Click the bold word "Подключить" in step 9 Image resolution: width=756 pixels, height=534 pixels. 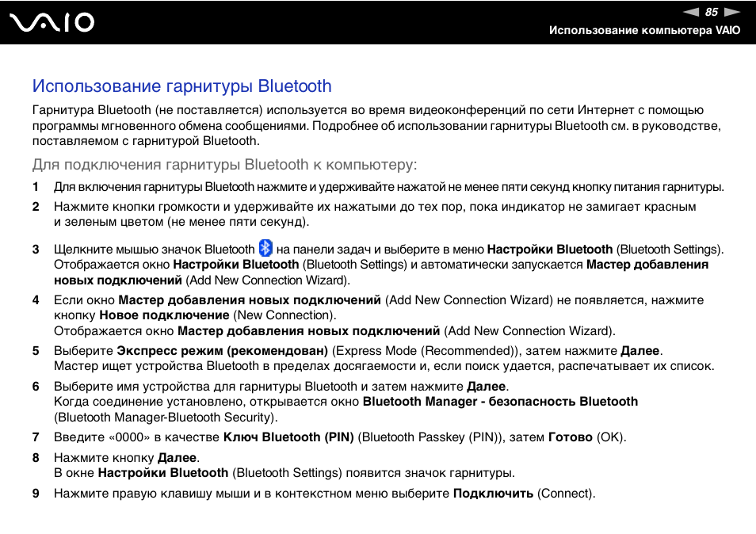493,494
